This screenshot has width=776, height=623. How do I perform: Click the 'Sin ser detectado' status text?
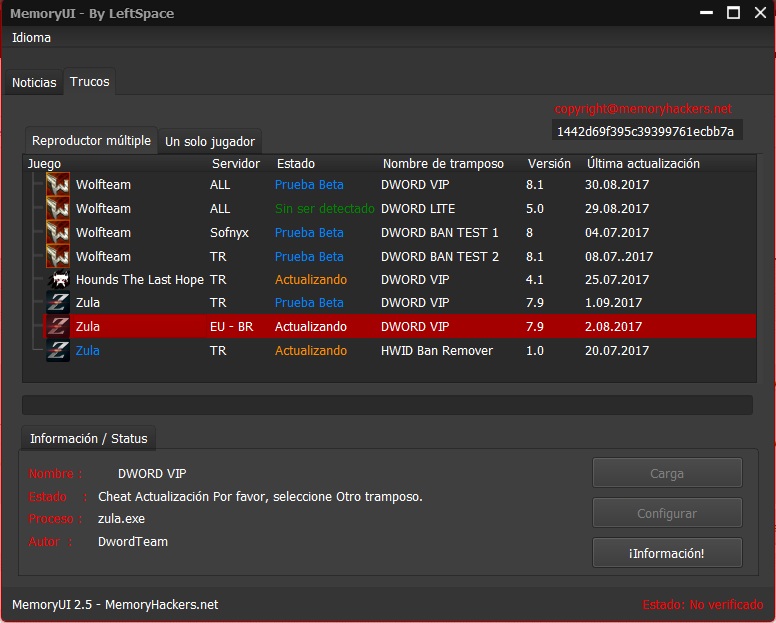324,208
